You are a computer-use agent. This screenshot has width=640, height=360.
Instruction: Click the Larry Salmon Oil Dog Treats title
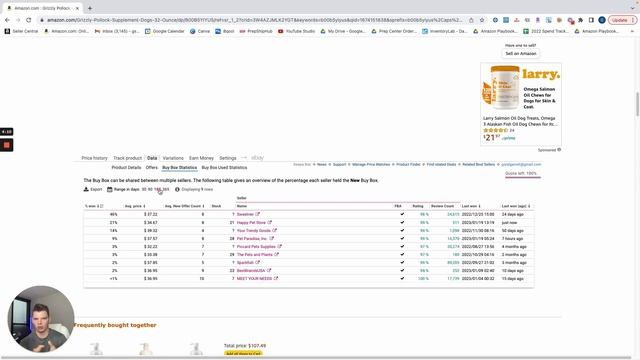520,121
